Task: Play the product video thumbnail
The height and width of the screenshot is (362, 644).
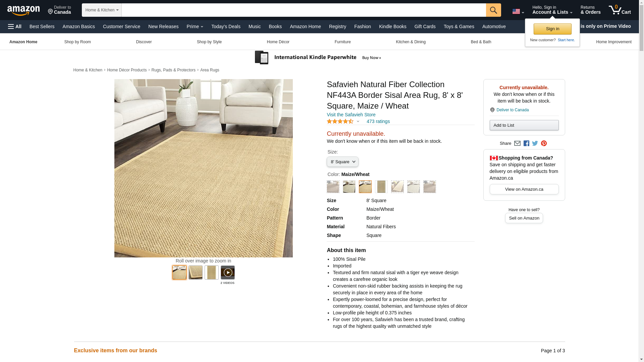Action: point(228,273)
